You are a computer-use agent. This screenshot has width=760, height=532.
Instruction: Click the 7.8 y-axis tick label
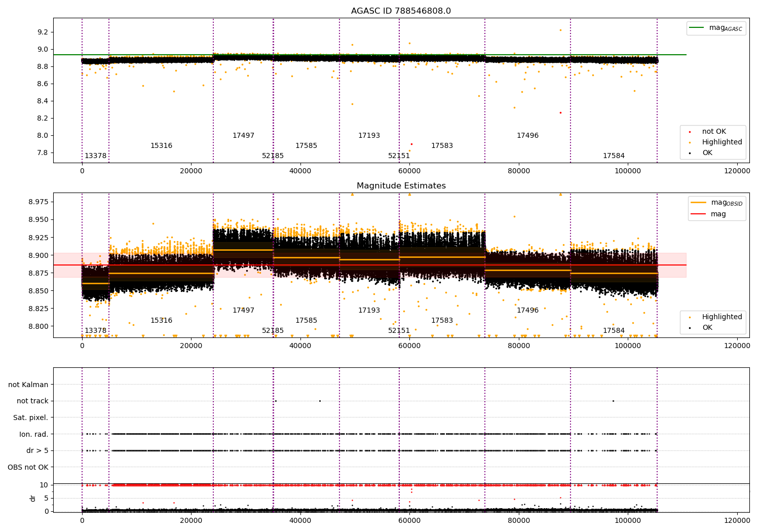click(43, 153)
